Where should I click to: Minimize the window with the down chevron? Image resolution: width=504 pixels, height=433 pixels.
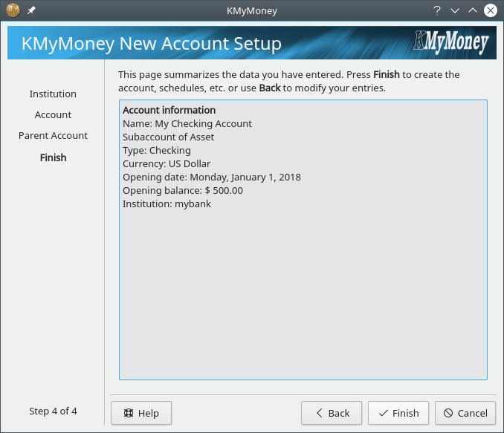coord(454,10)
